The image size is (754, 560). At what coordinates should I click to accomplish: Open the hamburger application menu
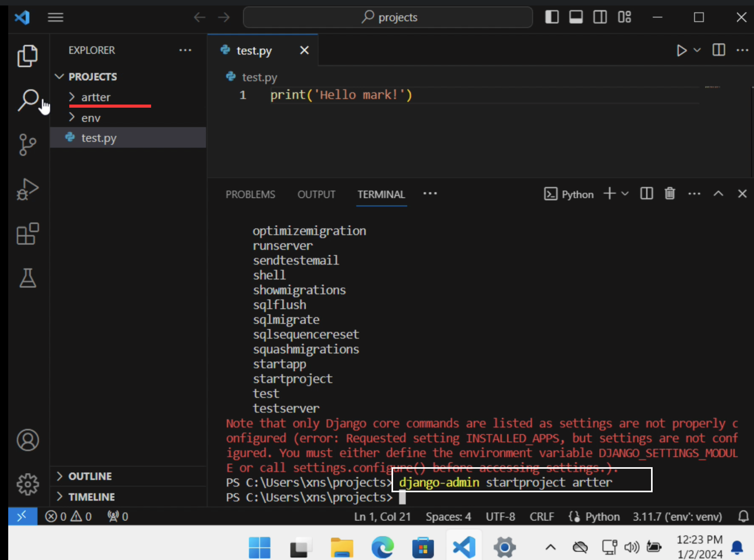tap(56, 17)
